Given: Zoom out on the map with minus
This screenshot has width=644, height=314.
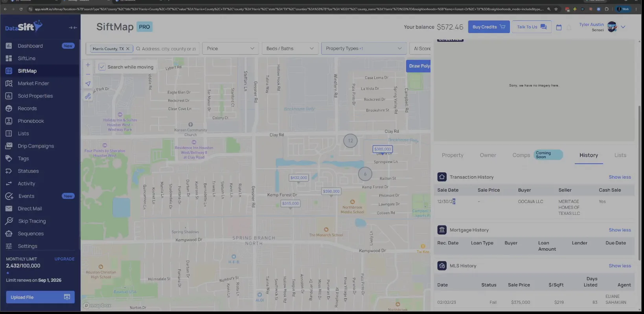Looking at the screenshot, I should tap(88, 74).
